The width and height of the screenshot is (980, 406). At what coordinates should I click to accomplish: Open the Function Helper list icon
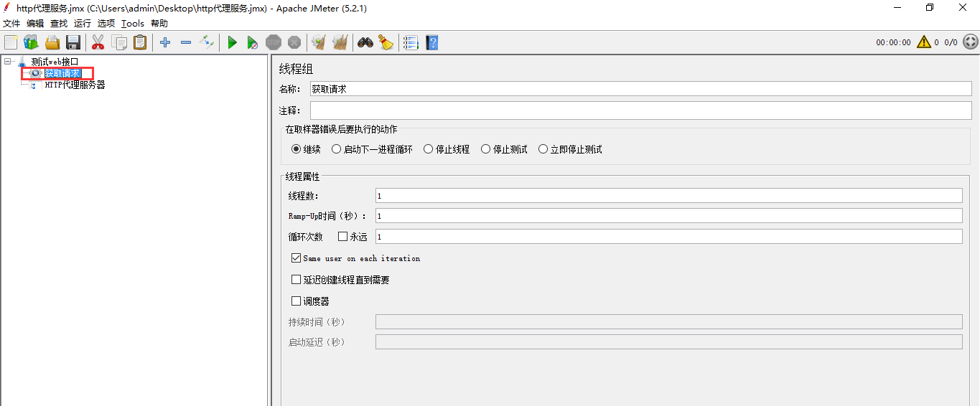tap(411, 42)
